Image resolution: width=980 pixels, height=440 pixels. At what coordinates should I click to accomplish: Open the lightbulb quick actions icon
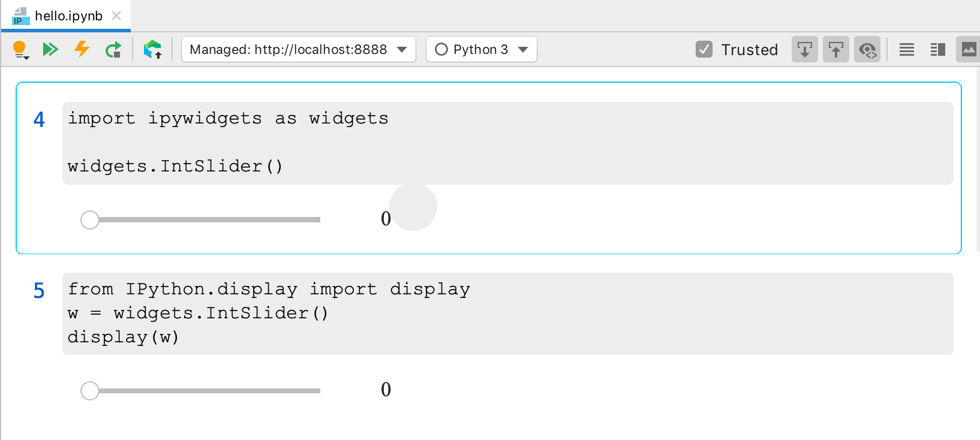pos(18,47)
